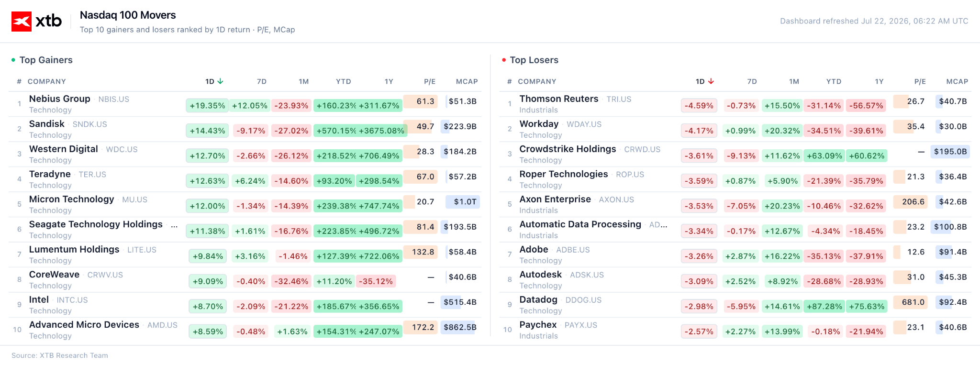Click the red dot beside Top Losers

coord(504,60)
